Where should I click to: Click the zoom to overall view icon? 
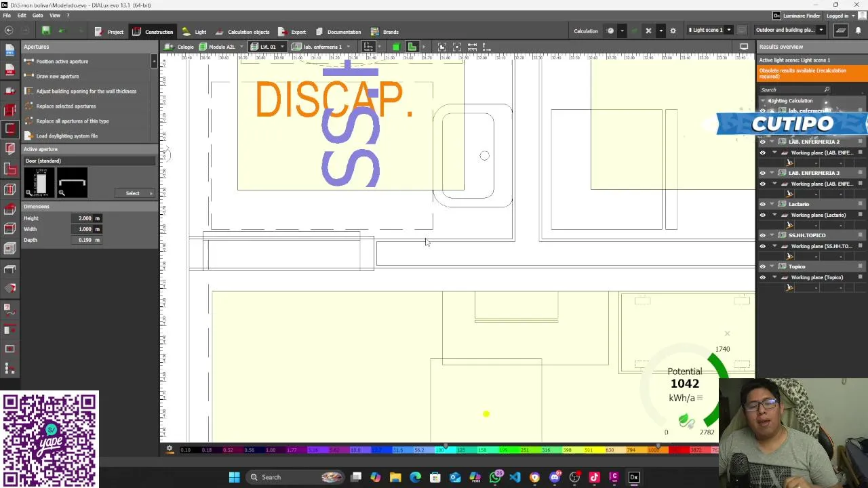442,47
